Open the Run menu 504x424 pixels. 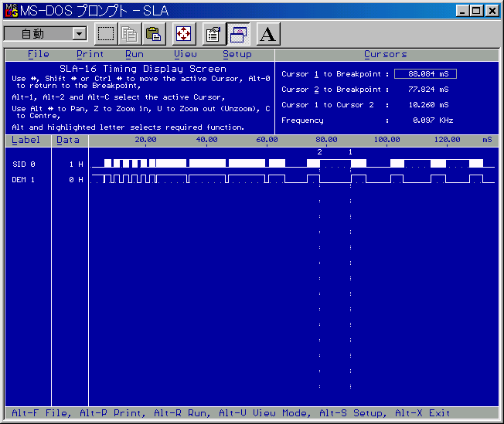134,54
